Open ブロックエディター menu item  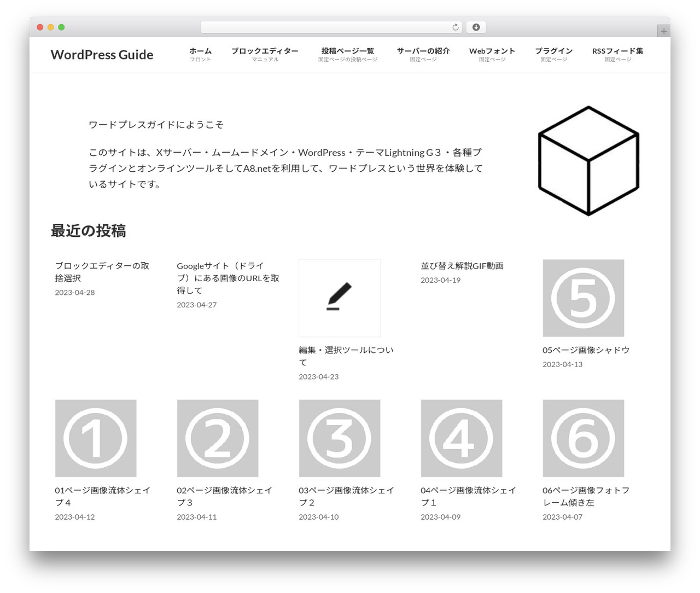tap(265, 54)
